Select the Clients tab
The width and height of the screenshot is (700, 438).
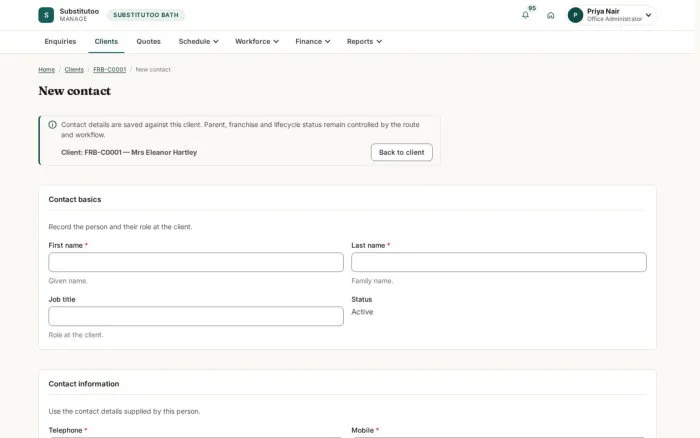(106, 42)
